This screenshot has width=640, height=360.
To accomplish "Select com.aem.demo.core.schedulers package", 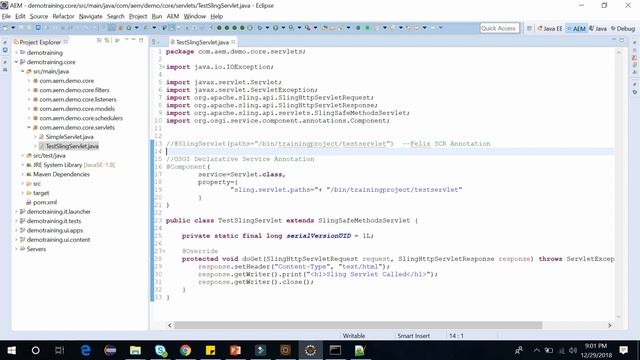I will click(81, 118).
